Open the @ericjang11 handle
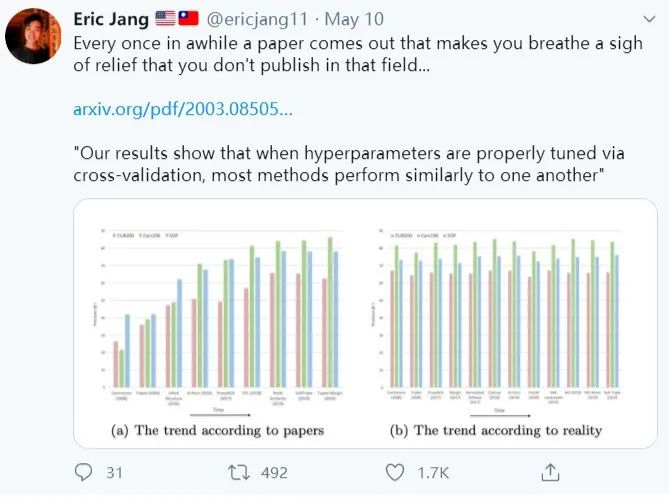This screenshot has width=669, height=499. coord(257,19)
